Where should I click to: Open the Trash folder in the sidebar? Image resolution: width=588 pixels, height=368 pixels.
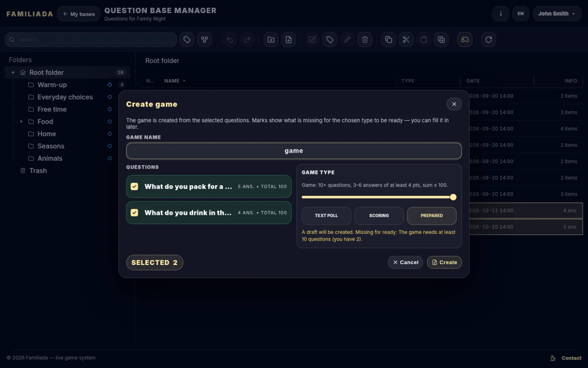(38, 170)
